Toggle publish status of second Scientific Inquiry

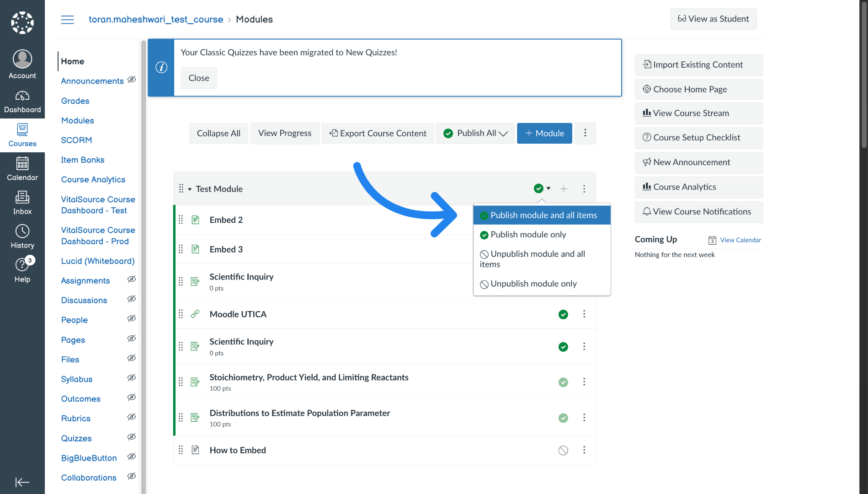coord(563,347)
